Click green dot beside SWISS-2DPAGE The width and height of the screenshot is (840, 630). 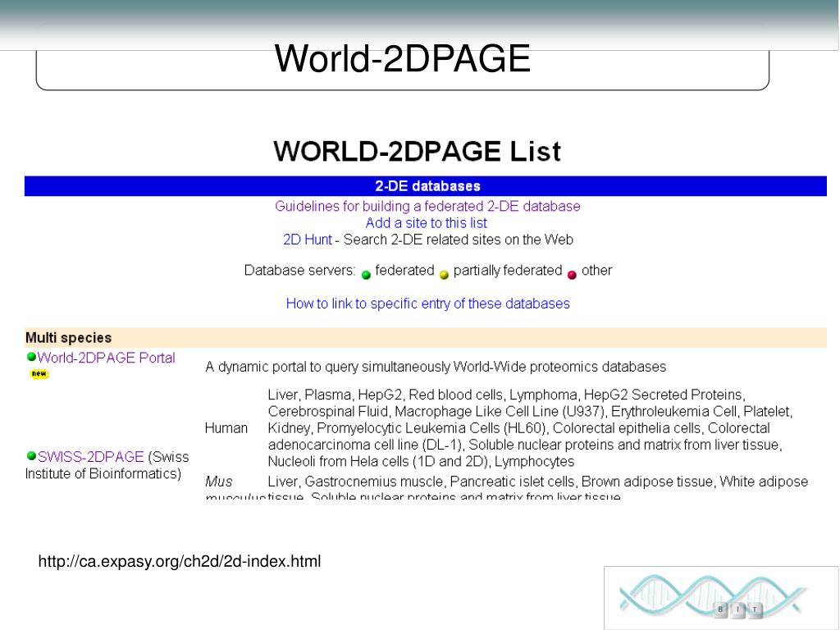32,456
